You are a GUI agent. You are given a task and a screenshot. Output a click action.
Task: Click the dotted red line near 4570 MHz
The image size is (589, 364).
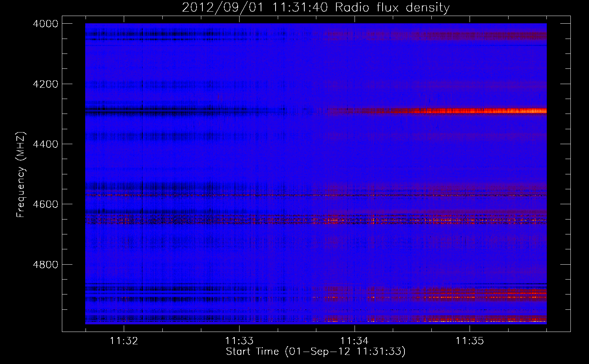[x=316, y=195]
